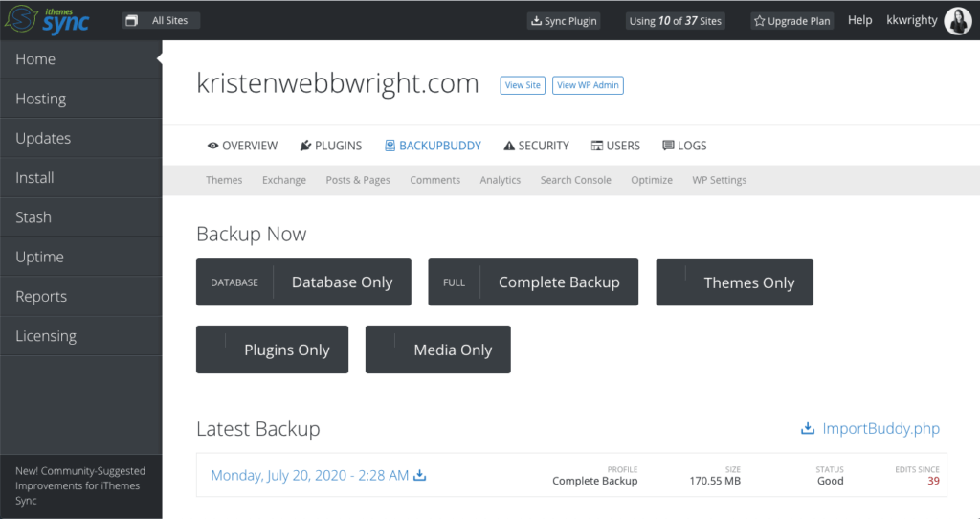Click the All Sites window icon
This screenshot has height=519, width=980.
(131, 21)
